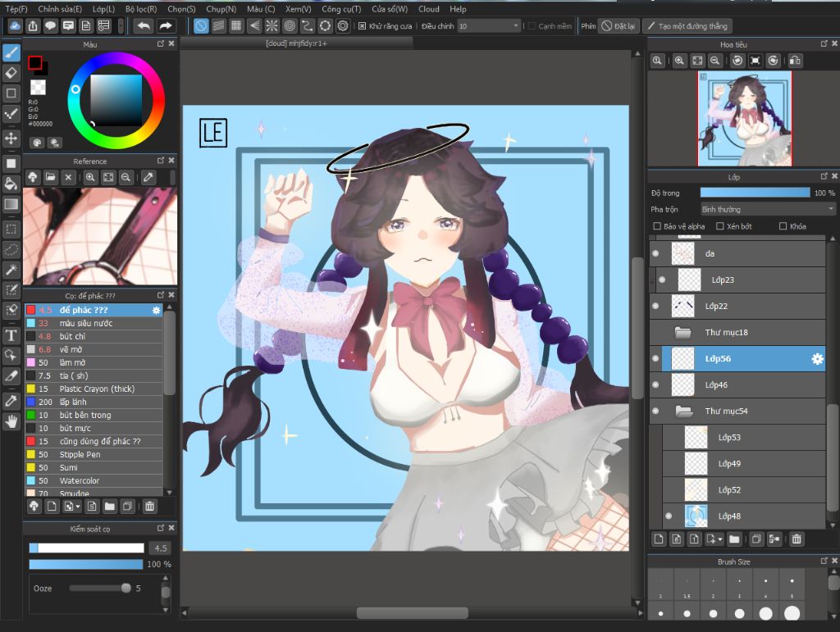Open the Điều chỉnh correction value dropdown
This screenshot has width=840, height=632.
click(489, 25)
